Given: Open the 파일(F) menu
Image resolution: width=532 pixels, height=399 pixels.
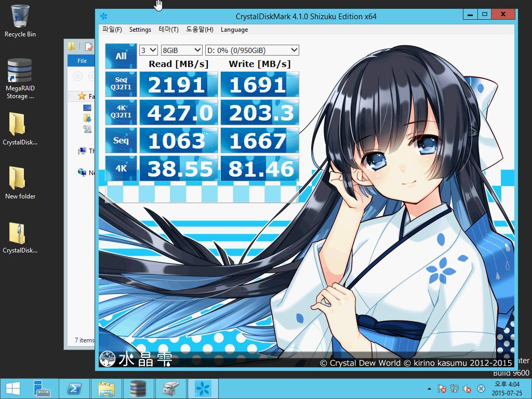Looking at the screenshot, I should point(112,30).
